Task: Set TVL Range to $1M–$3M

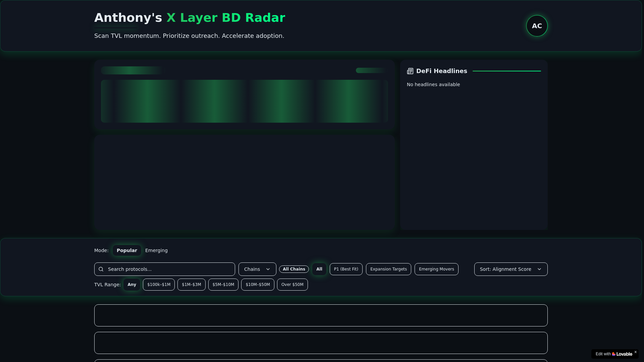Action: pos(192,285)
